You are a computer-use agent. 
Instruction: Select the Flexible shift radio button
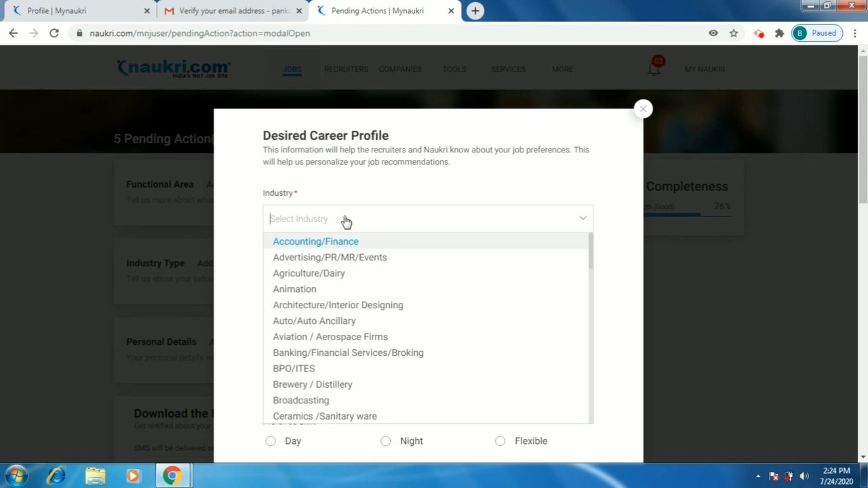(500, 441)
